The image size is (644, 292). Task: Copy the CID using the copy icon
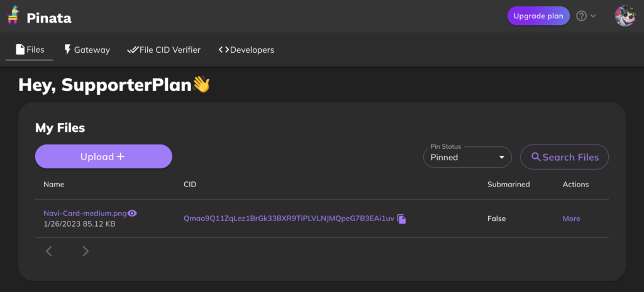tap(402, 219)
